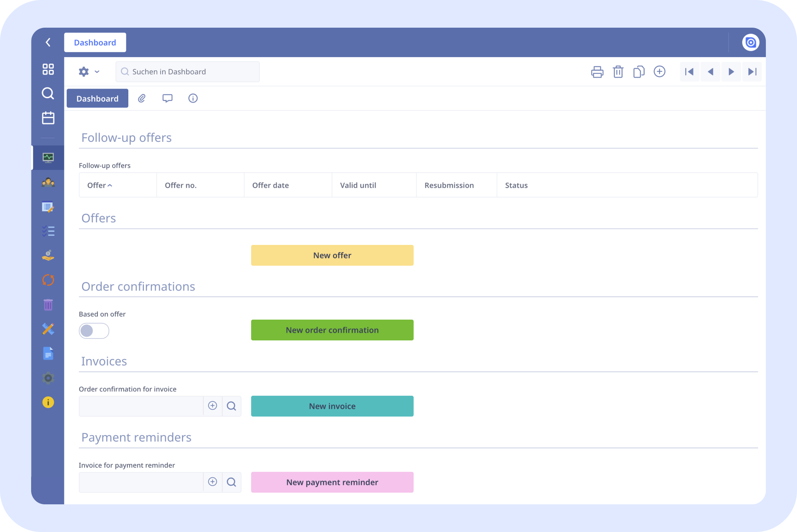797x532 pixels.
Task: Click the Suchen in Dashboard search field
Action: (x=194, y=72)
